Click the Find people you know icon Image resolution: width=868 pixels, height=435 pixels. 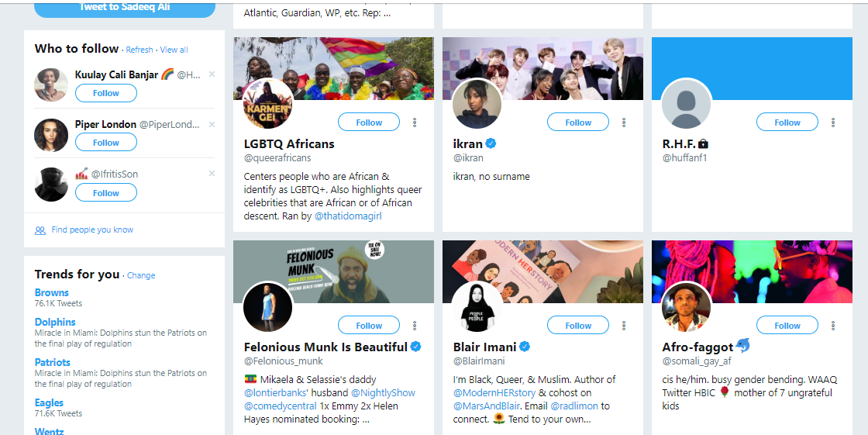tap(40, 230)
